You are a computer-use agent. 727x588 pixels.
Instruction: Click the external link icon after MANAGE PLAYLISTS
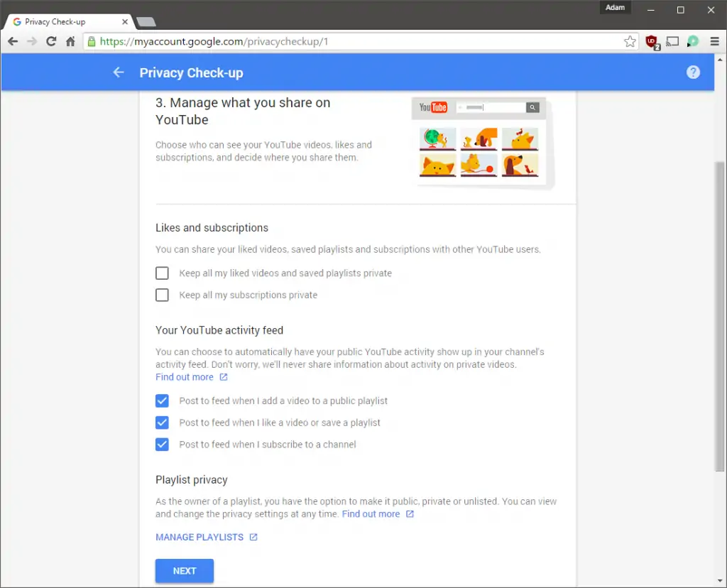[x=253, y=537]
